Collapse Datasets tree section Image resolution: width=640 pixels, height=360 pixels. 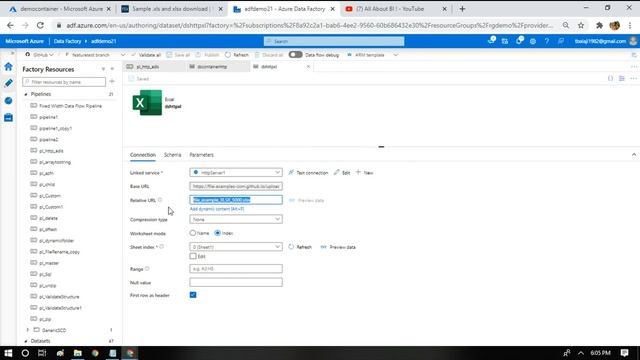coord(26,341)
